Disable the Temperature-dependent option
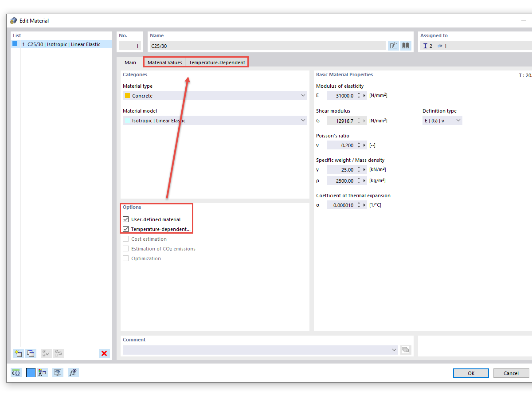This screenshot has width=532, height=399. (125, 229)
